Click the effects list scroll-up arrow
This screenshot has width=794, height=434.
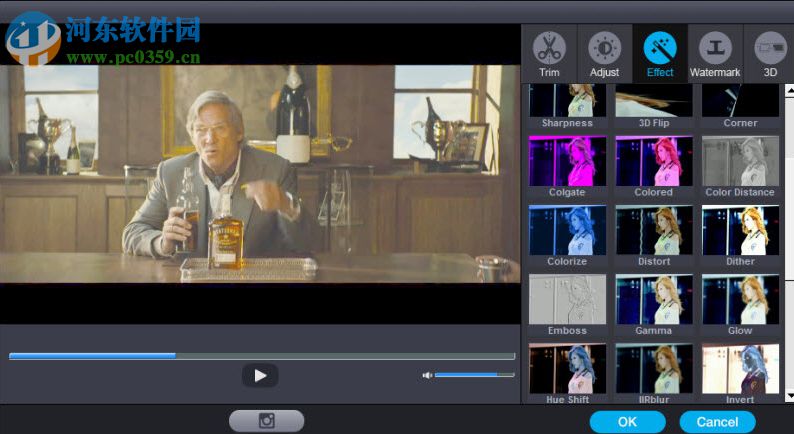coord(789,90)
